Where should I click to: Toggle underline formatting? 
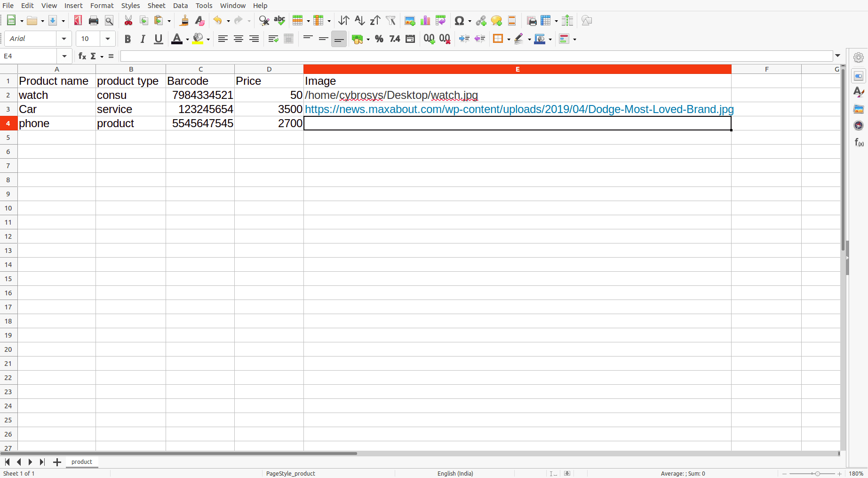coord(159,39)
